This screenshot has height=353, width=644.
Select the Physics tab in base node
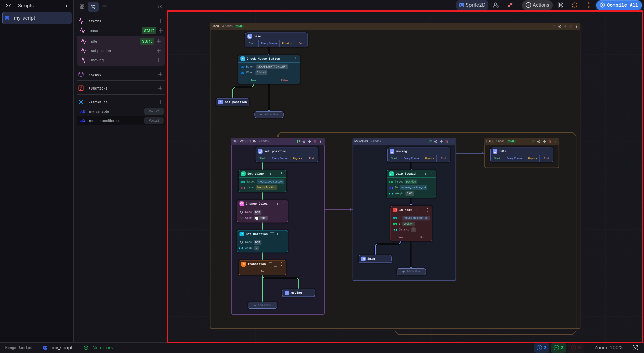[x=287, y=43]
